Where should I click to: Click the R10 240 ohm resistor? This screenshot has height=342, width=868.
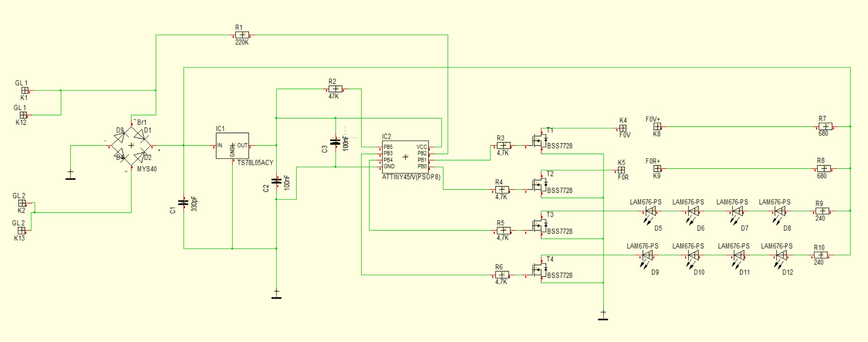click(820, 255)
